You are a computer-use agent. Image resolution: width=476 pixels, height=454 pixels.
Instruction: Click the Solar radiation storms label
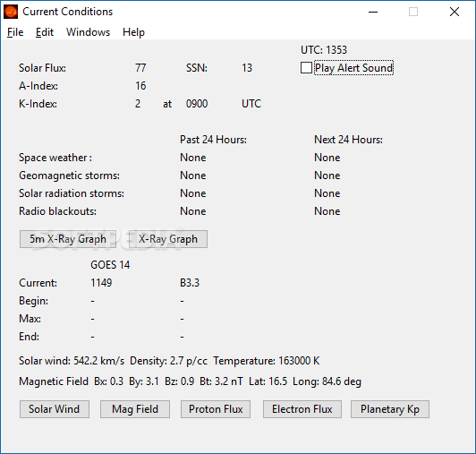click(x=72, y=193)
